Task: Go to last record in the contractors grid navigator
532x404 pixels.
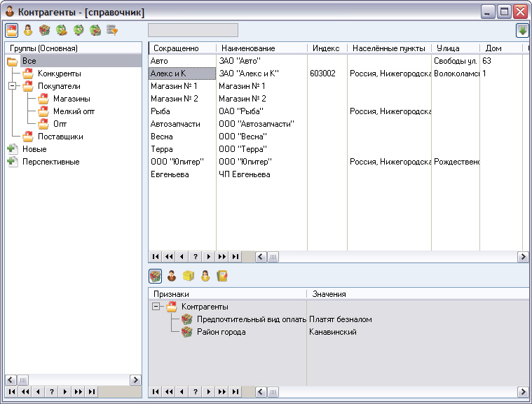Action: (x=235, y=257)
